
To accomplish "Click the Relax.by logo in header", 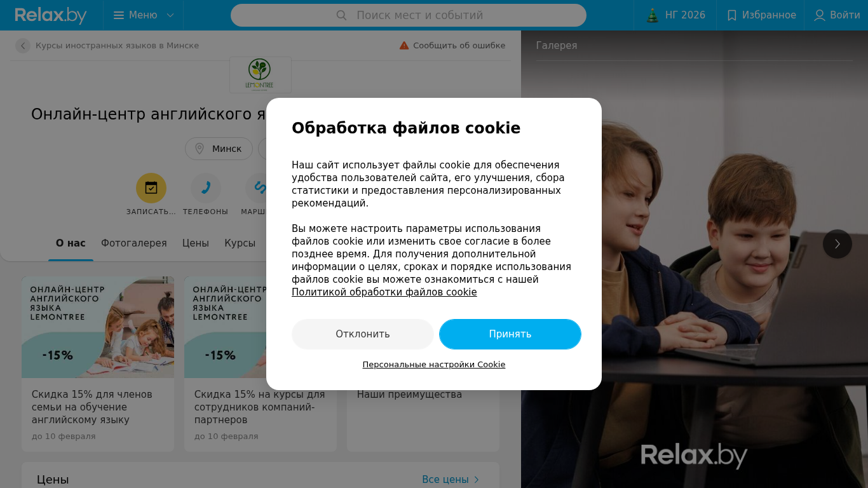I will click(x=51, y=15).
